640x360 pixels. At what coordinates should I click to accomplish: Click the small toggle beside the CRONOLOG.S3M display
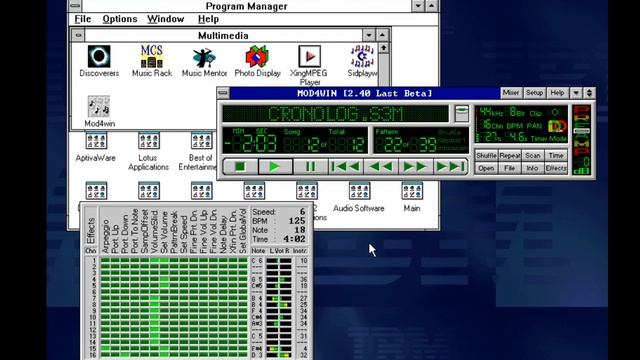[462, 113]
